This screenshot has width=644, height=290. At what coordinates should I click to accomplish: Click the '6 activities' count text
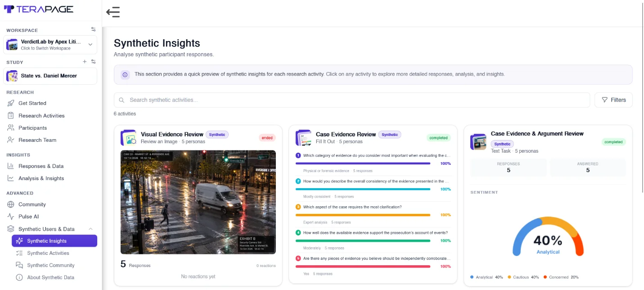[x=125, y=113]
